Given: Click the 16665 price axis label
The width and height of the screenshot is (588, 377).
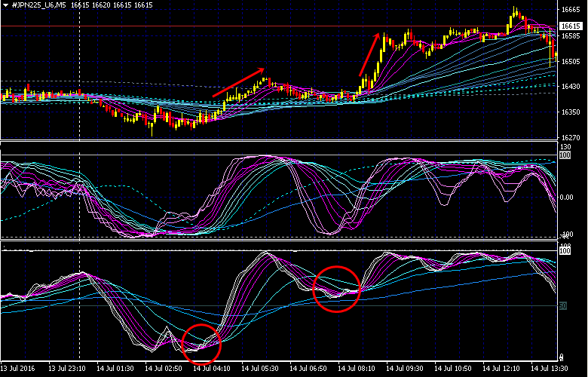Looking at the screenshot, I should (570, 10).
